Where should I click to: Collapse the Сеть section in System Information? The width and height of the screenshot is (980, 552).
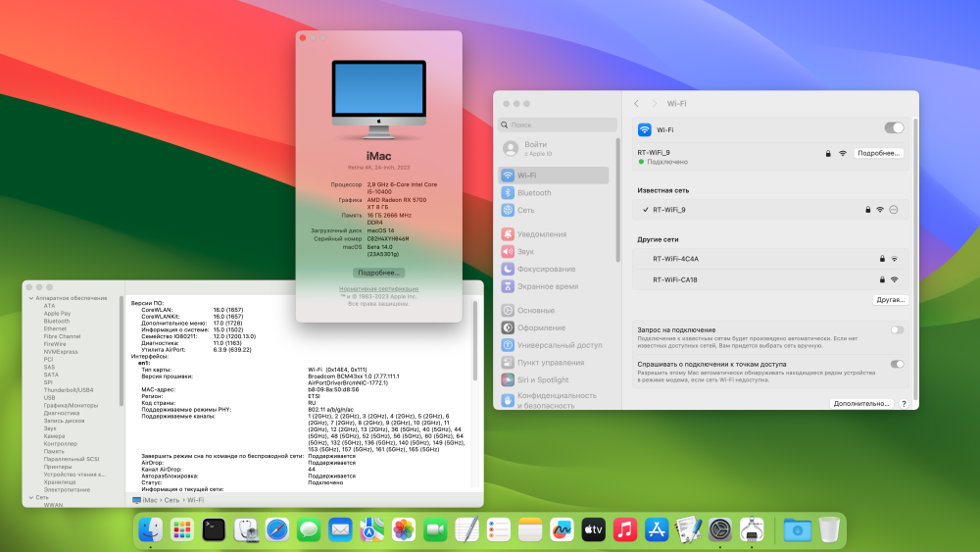[x=30, y=498]
